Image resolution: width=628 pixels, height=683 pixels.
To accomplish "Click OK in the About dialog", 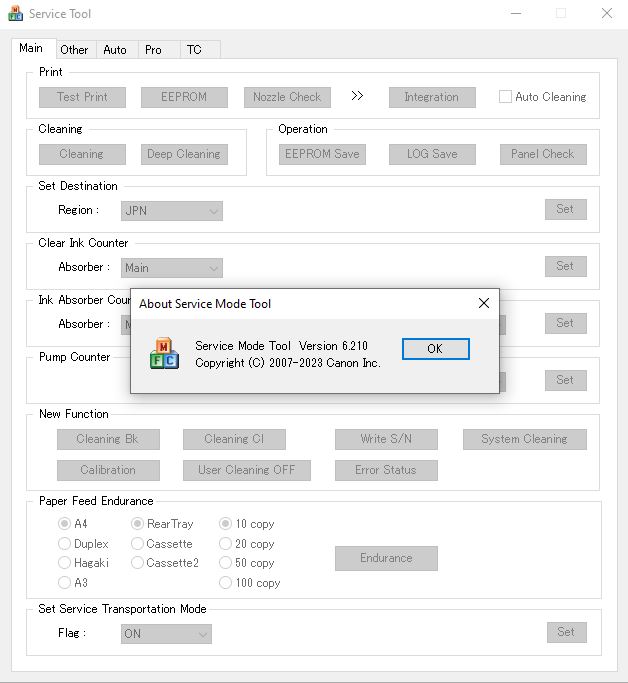I will coord(436,349).
